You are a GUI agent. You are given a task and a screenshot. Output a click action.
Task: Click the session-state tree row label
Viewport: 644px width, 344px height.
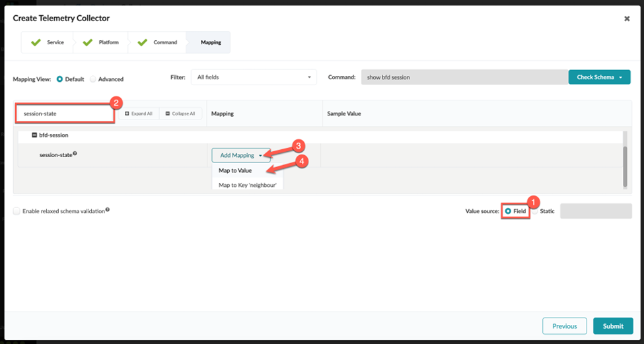56,155
